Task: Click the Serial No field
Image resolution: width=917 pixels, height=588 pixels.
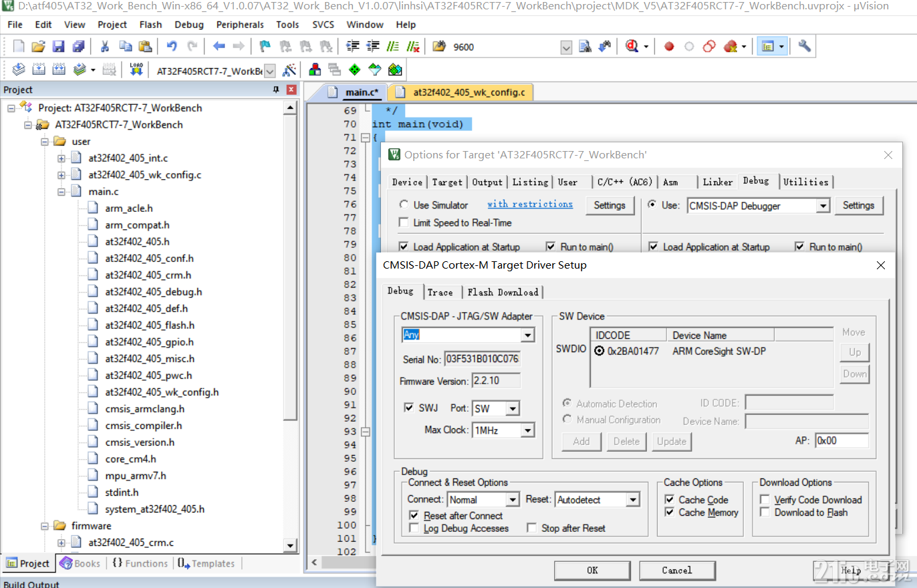Action: (482, 359)
